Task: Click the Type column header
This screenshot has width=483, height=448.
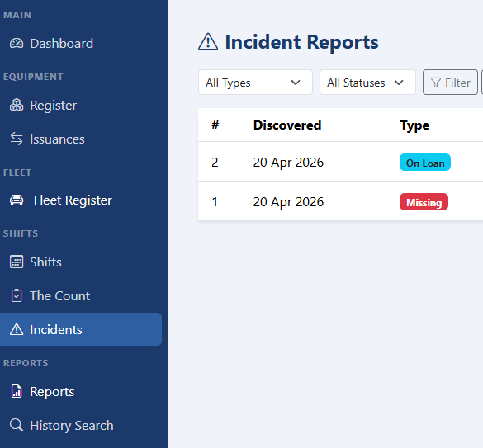Action: 414,125
